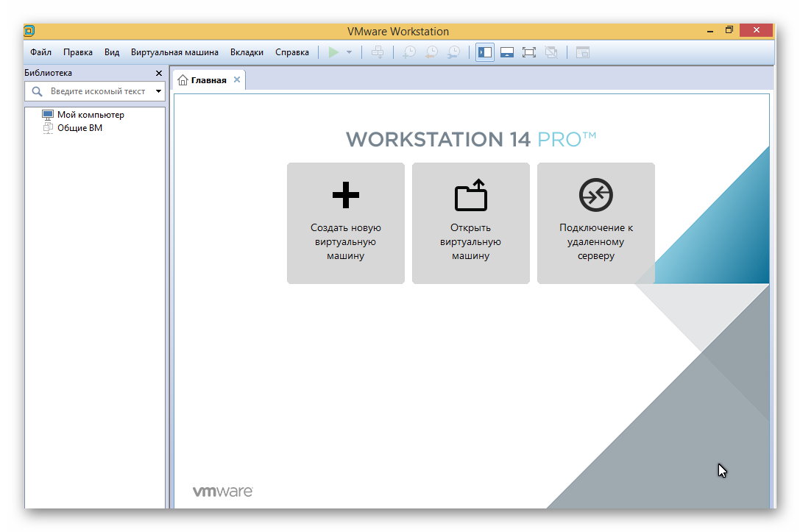Open the Вкладки menu
This screenshot has height=532, width=800.
[x=247, y=52]
